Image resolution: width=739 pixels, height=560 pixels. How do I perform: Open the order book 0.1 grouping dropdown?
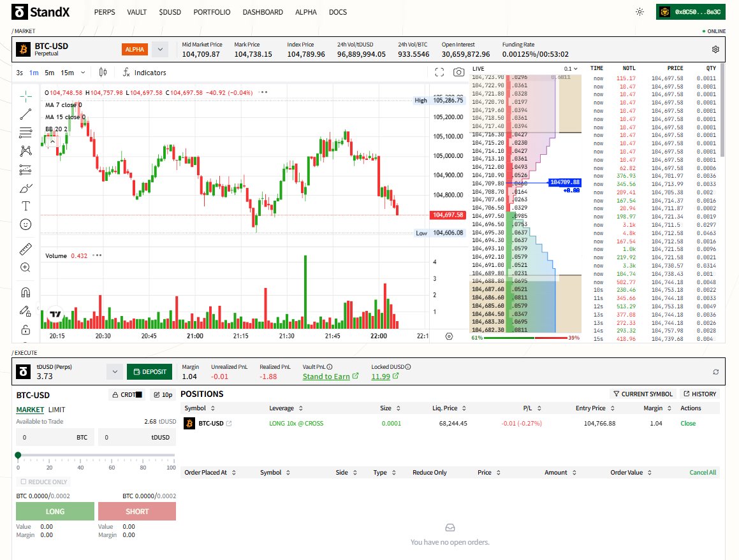pyautogui.click(x=571, y=69)
